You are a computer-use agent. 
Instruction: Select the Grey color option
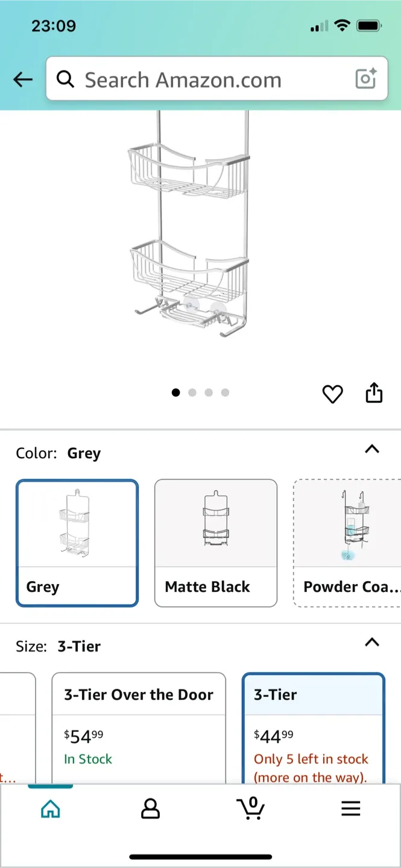click(x=77, y=542)
